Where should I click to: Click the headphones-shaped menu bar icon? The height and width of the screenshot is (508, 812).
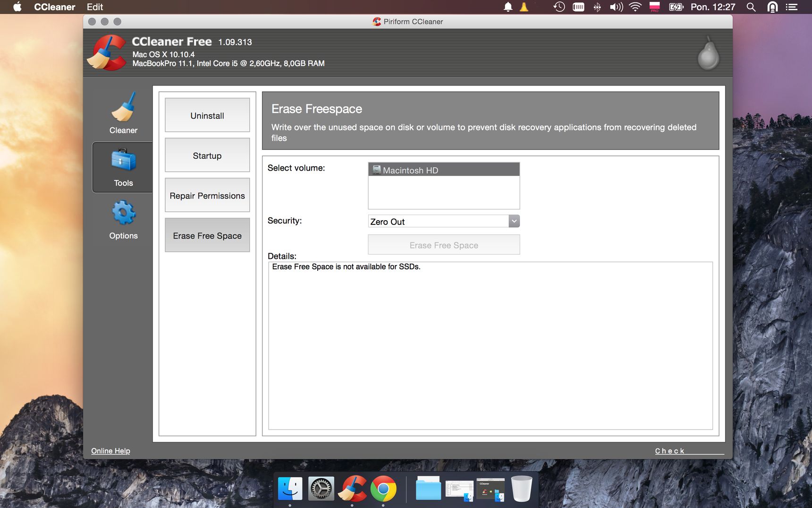pyautogui.click(x=772, y=7)
